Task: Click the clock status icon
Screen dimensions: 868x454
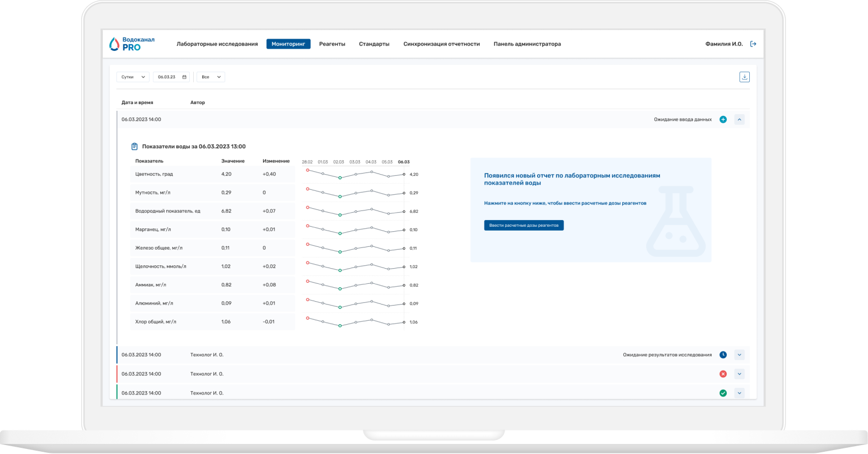Action: point(723,355)
